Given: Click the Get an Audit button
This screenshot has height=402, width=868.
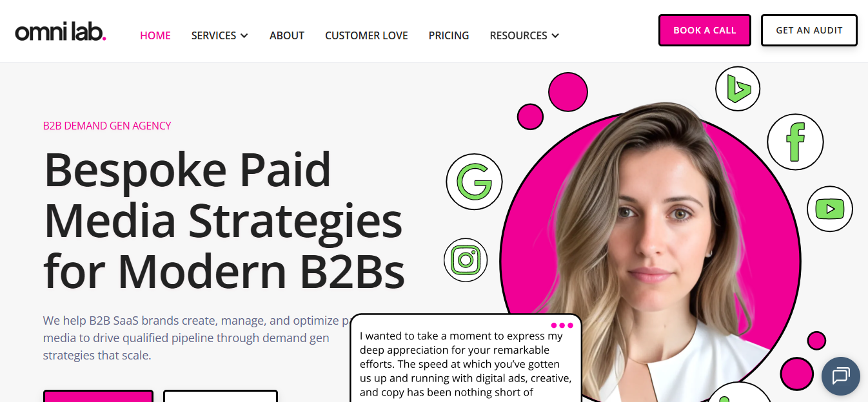Looking at the screenshot, I should [x=809, y=30].
